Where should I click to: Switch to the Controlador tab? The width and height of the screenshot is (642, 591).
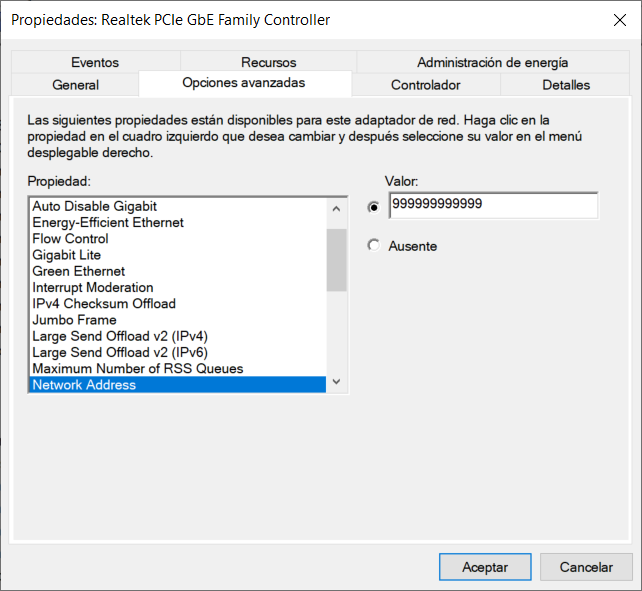[425, 85]
